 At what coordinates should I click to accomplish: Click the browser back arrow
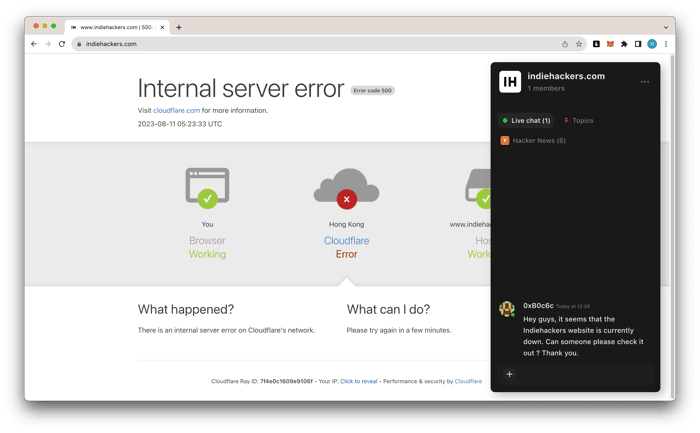(34, 44)
